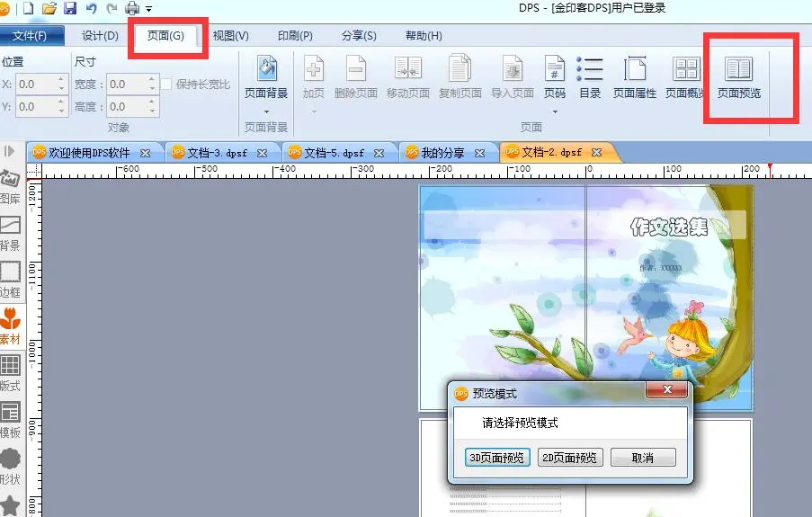The image size is (812, 517).
Task: Click the 宽度 width input field
Action: tap(127, 85)
